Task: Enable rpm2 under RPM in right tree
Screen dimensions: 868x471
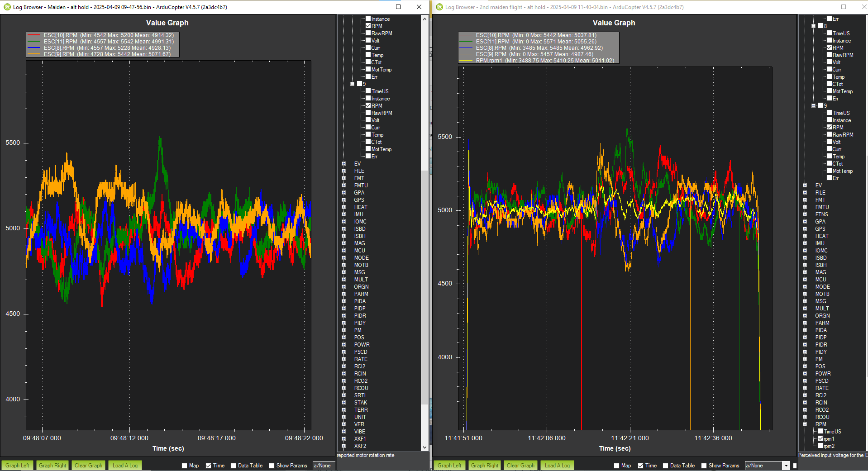Action: point(820,446)
